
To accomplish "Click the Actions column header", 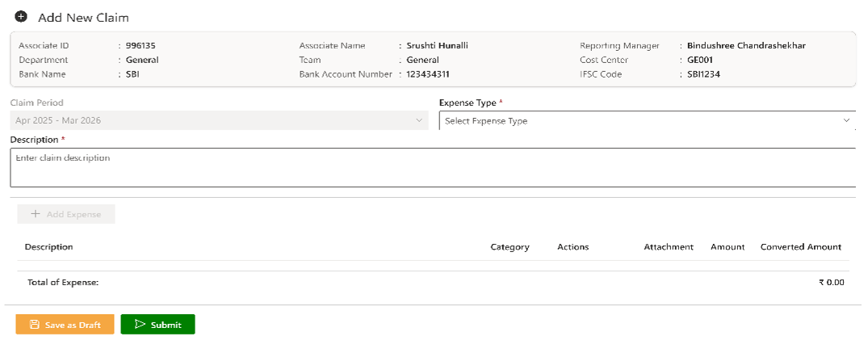I will (572, 247).
